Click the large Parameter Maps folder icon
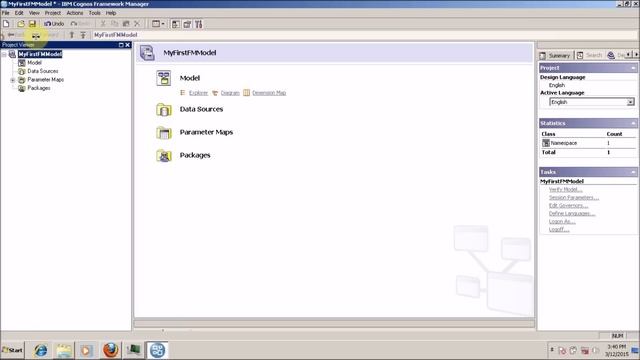The width and height of the screenshot is (640, 360). [x=164, y=133]
